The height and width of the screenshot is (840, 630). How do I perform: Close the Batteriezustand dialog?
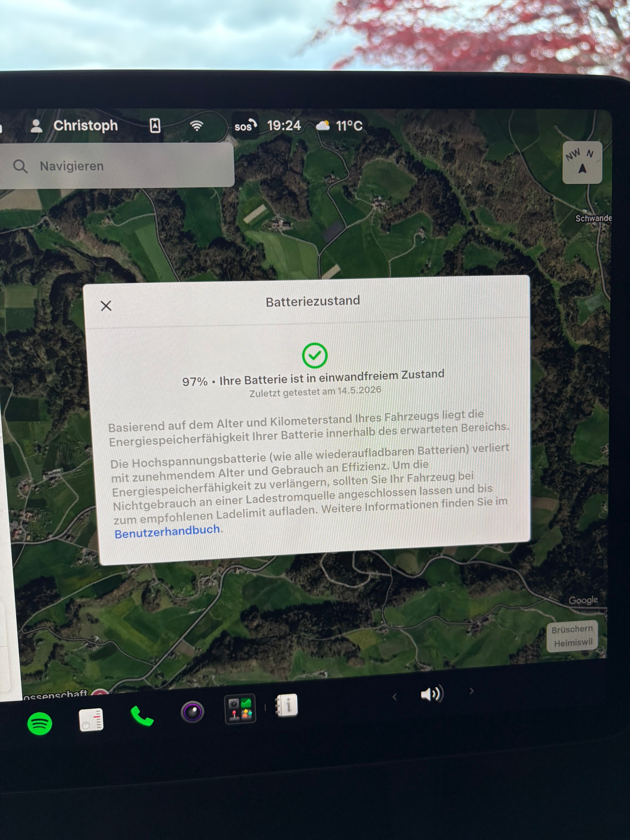click(106, 306)
